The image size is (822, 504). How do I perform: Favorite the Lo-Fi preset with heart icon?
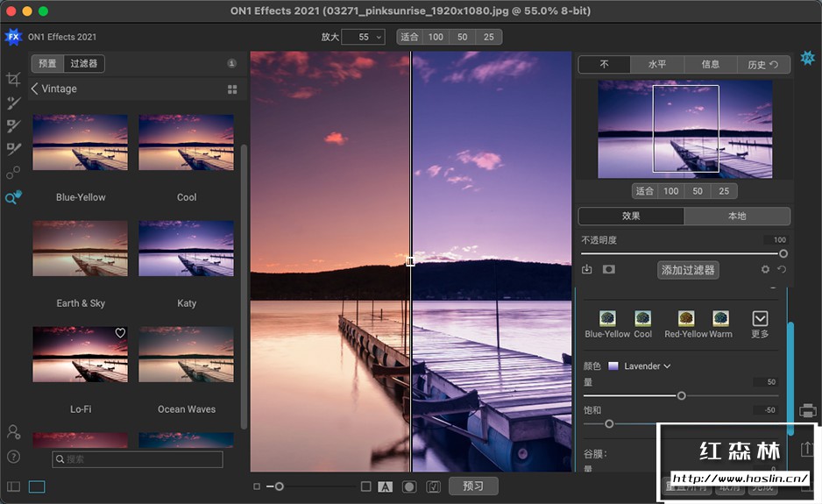[120, 333]
